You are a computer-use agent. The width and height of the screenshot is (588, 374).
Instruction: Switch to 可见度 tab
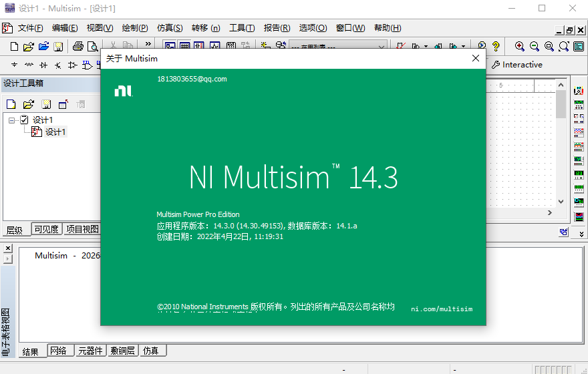47,229
